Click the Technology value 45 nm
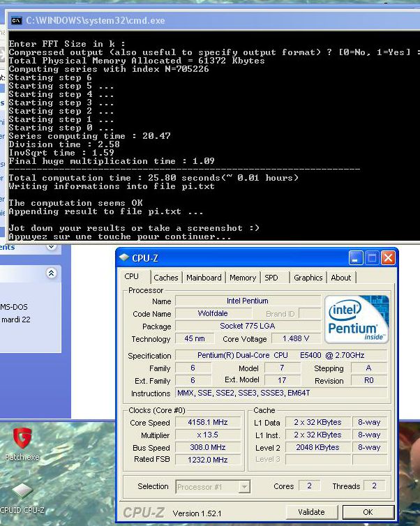The height and width of the screenshot is (526, 420). pos(195,338)
